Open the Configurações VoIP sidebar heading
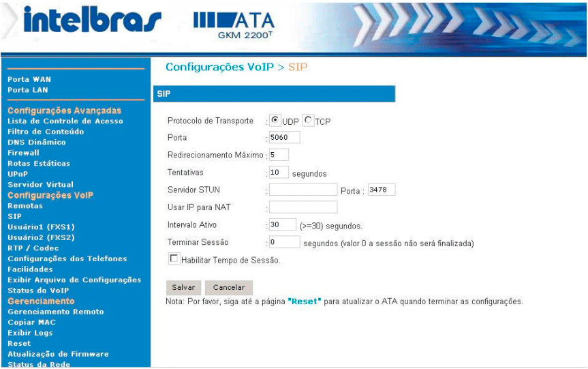This screenshot has height=369, width=588. (x=50, y=195)
